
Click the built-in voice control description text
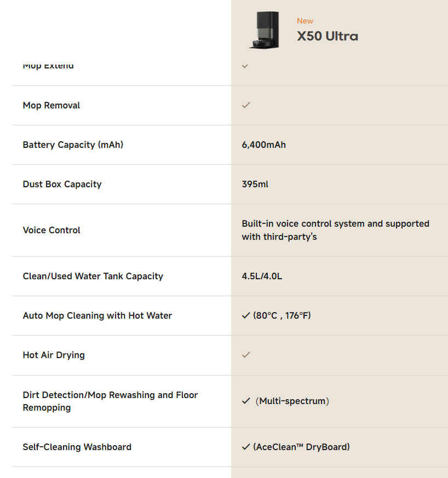335,230
